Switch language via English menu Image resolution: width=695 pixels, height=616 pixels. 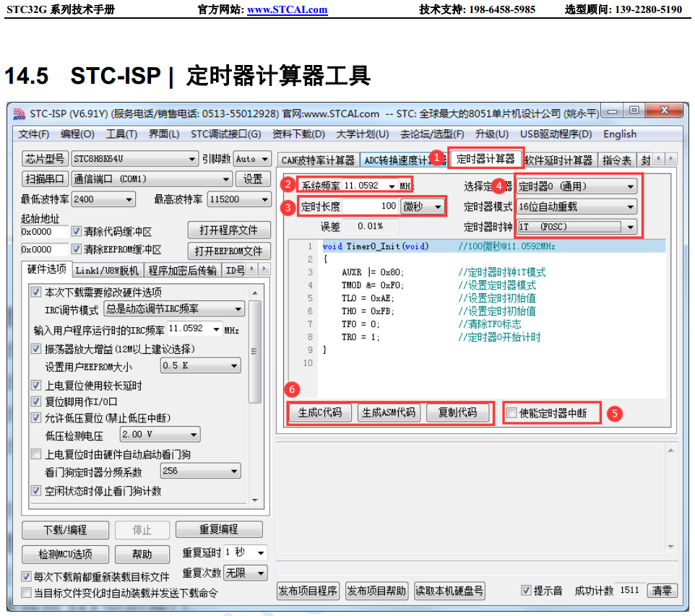point(620,134)
